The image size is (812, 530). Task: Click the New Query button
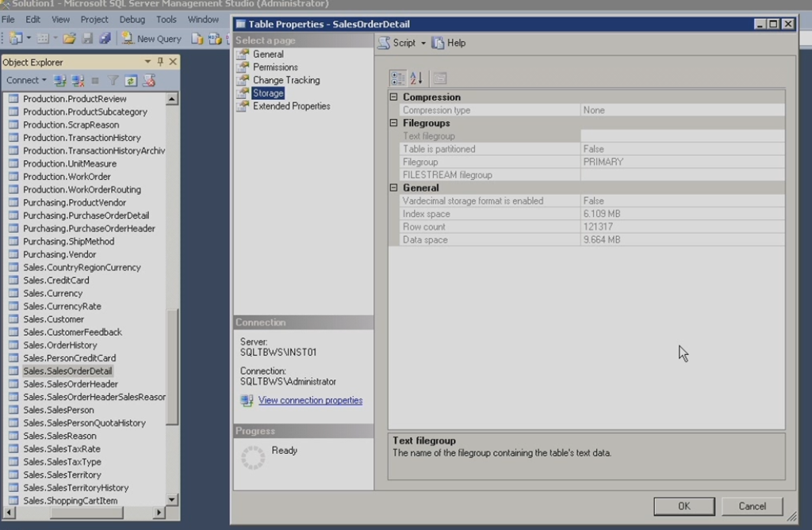tap(151, 38)
